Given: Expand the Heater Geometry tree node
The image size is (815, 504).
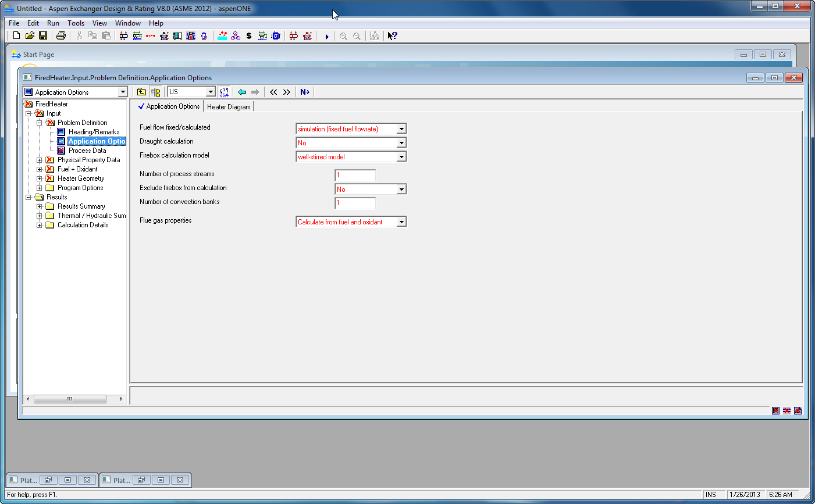Looking at the screenshot, I should [x=40, y=178].
